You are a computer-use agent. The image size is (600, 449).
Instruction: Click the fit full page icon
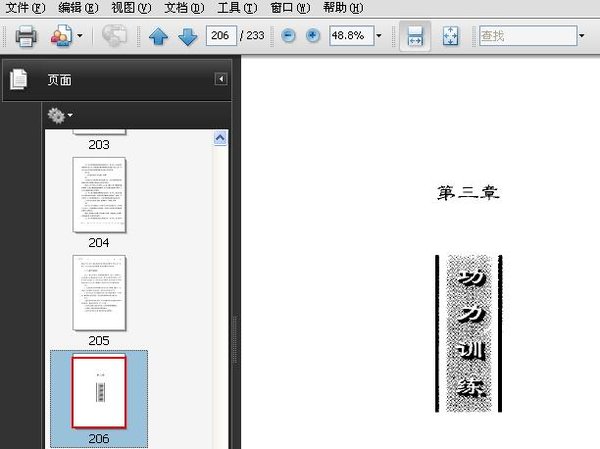[x=450, y=36]
